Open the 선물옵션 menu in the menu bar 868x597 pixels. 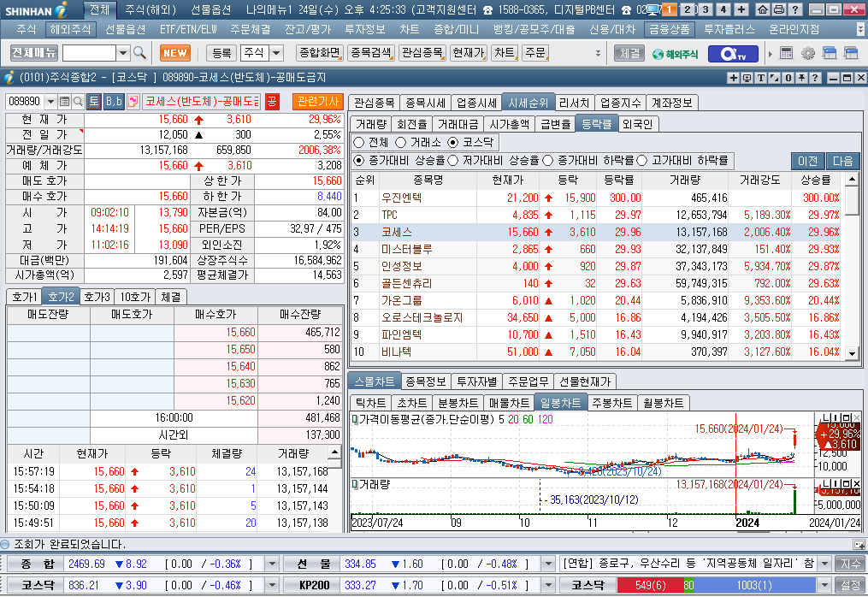[125, 29]
